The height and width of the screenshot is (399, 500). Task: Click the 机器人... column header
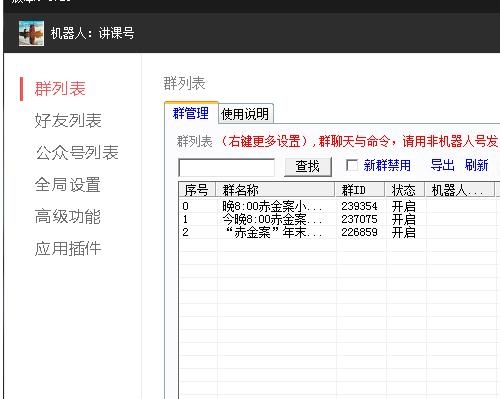[460, 190]
